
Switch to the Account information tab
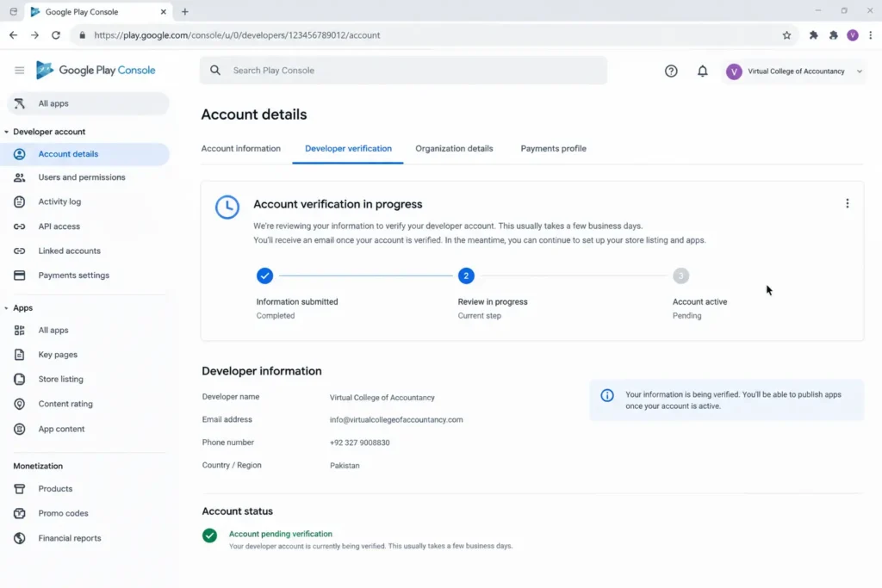pos(241,148)
